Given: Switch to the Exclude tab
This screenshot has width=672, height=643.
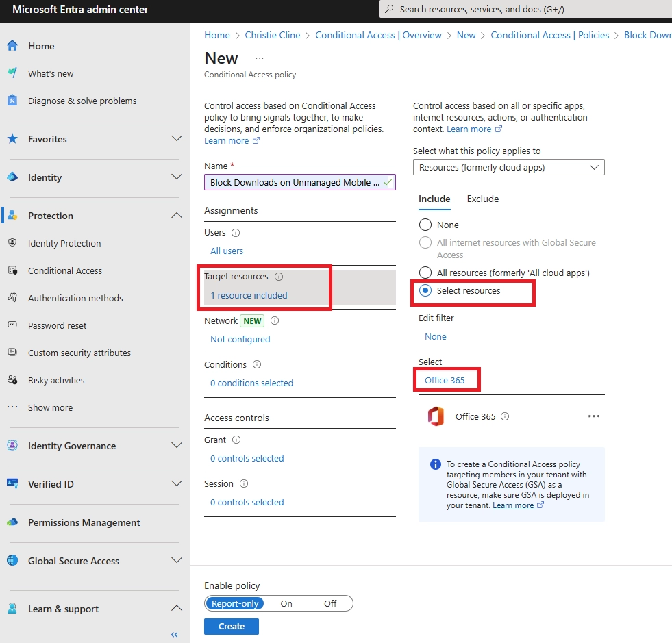Looking at the screenshot, I should point(482,199).
